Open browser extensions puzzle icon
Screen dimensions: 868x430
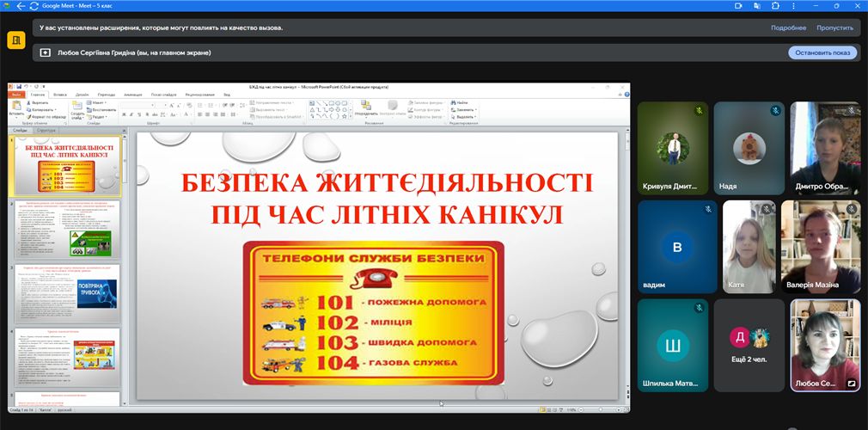click(775, 5)
